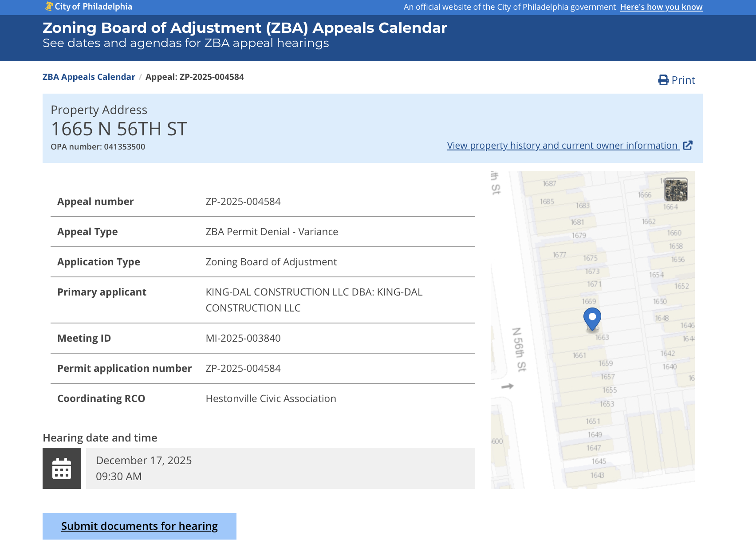756x552 pixels.
Task: Select parcel 1663 on the map
Action: (602, 337)
